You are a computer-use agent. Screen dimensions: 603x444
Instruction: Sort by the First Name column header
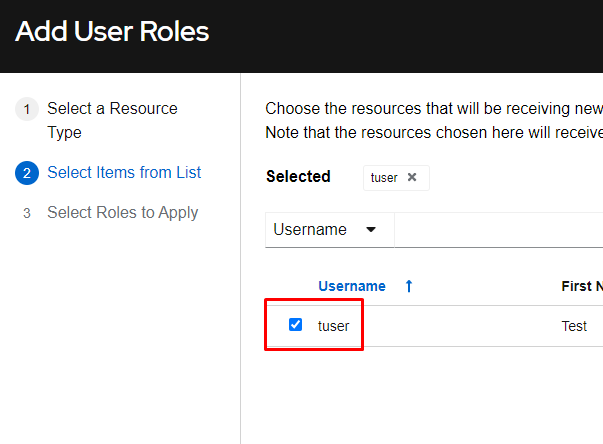[x=581, y=286]
